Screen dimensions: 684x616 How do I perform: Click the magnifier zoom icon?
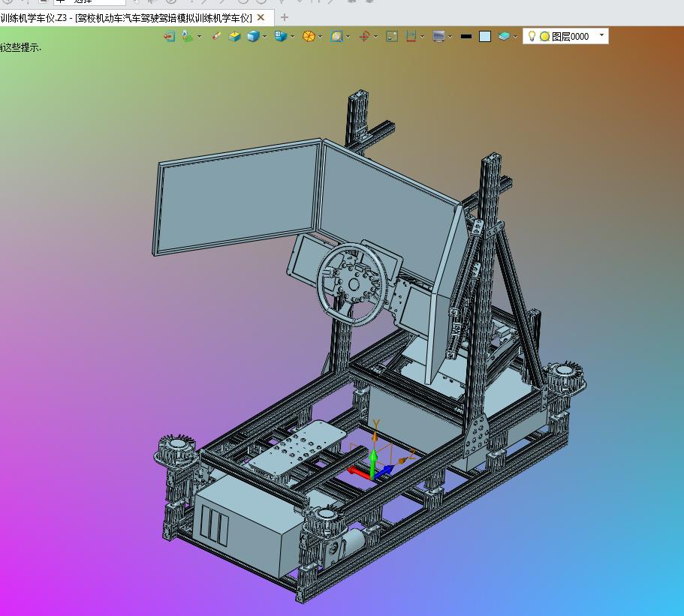[x=337, y=37]
